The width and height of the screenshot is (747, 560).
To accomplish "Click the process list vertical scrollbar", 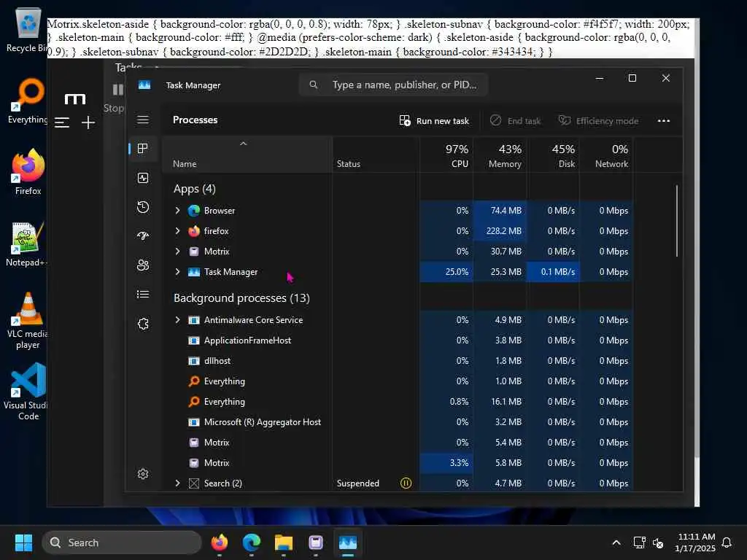I will 676,221.
